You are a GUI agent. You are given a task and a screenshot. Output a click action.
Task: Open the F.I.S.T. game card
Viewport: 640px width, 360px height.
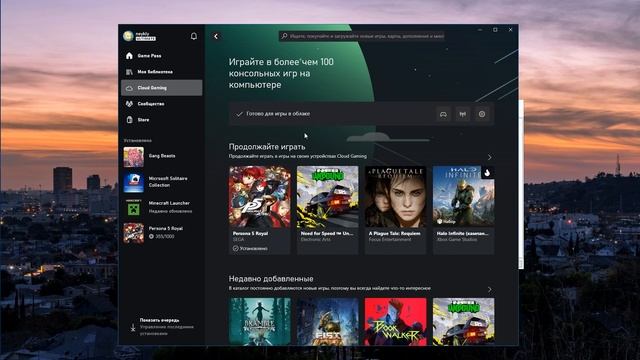point(328,322)
